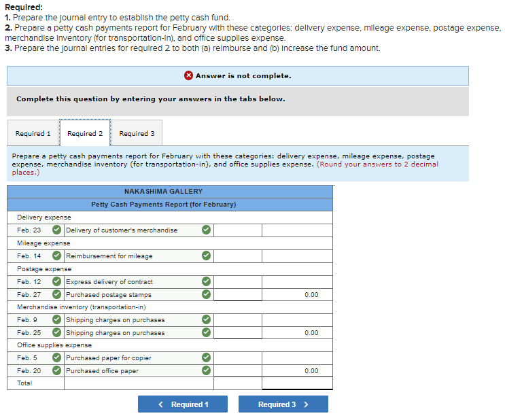Click green checkmark next to Feb. 9 date

[x=56, y=319]
